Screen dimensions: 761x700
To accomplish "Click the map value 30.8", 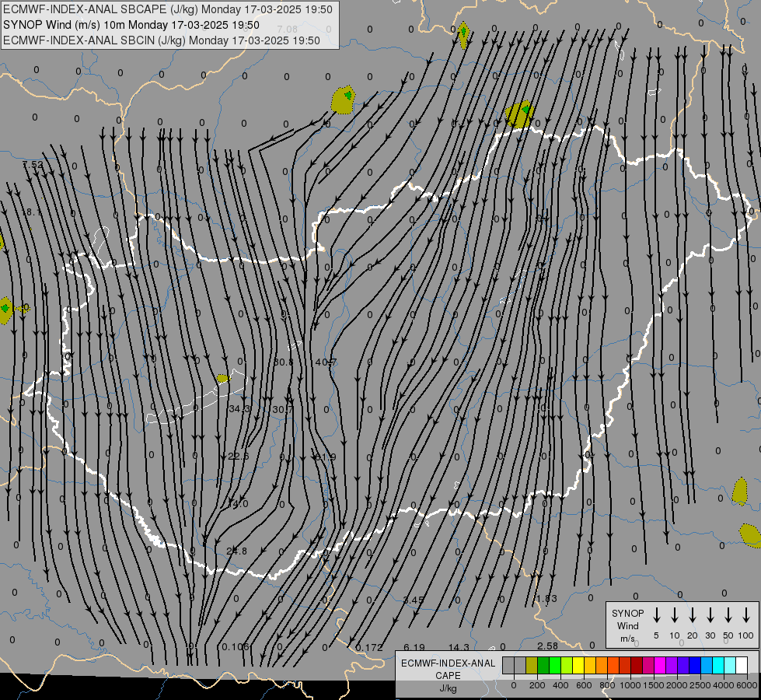I will click(284, 362).
